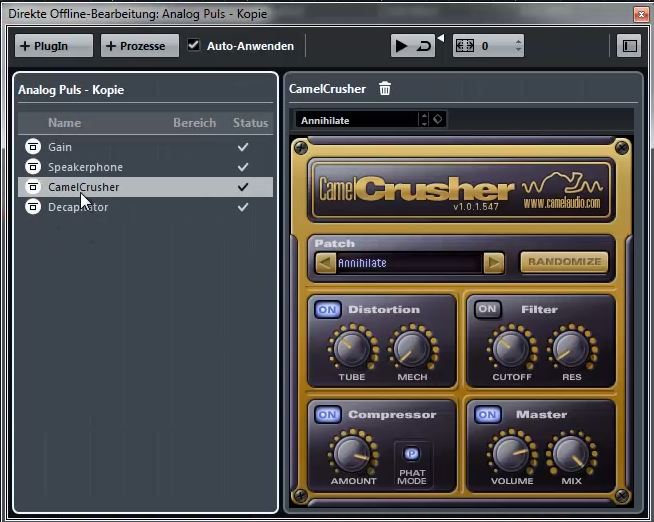The width and height of the screenshot is (654, 522).
Task: Click the trash icon next to CamelCrusher
Action: click(385, 89)
